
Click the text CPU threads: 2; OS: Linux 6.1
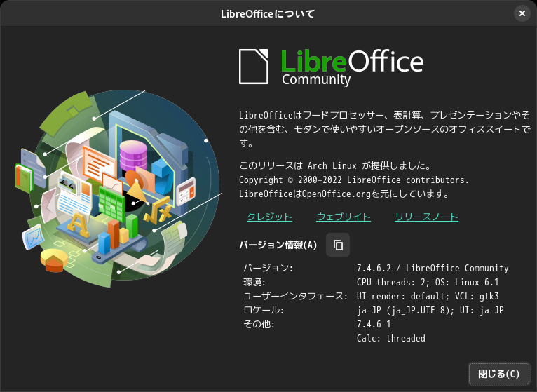pos(428,282)
